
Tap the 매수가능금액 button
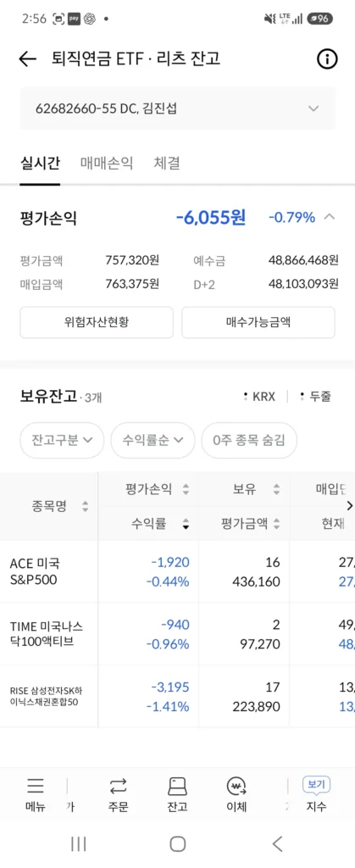tap(258, 322)
